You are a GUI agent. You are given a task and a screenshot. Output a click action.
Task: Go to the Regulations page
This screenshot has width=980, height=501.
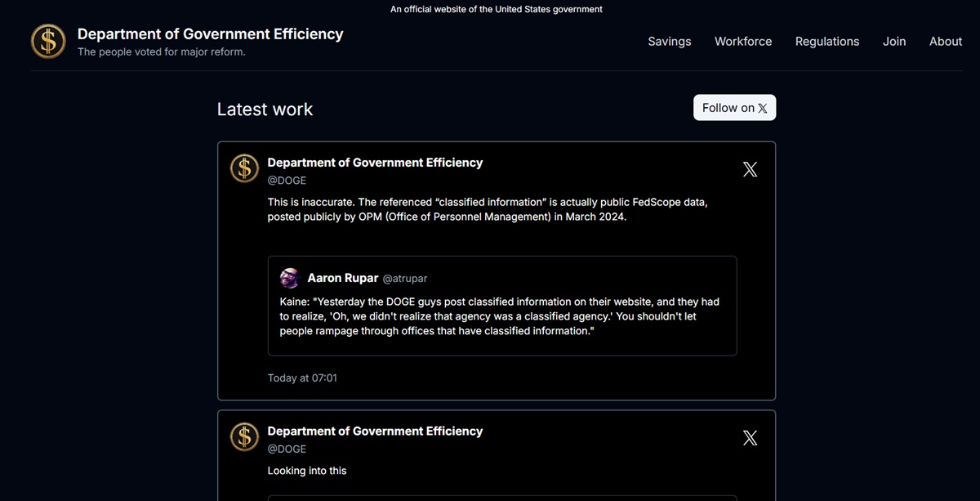(x=827, y=42)
